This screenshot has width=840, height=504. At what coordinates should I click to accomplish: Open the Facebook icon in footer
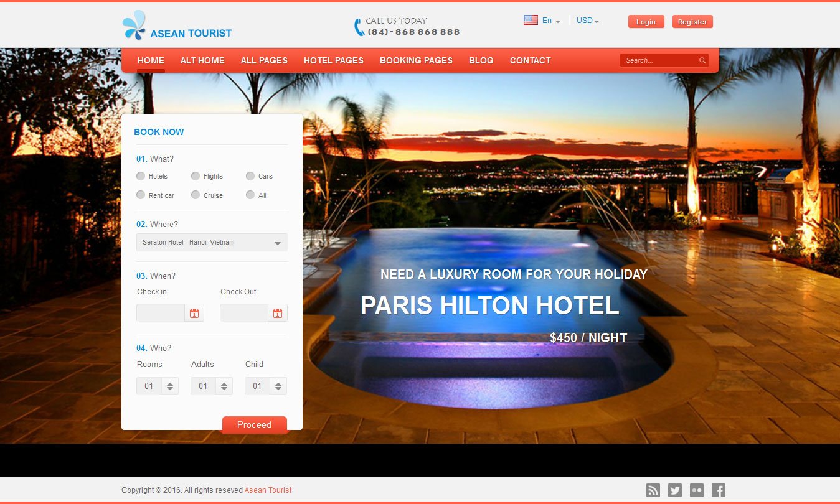pos(718,490)
